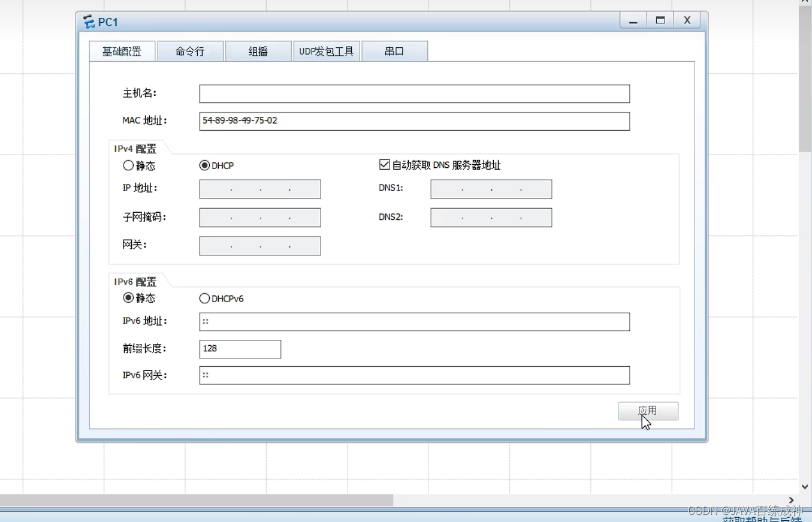Click the horizontal scrollbar thumb
The height and width of the screenshot is (522, 812).
coord(197,500)
